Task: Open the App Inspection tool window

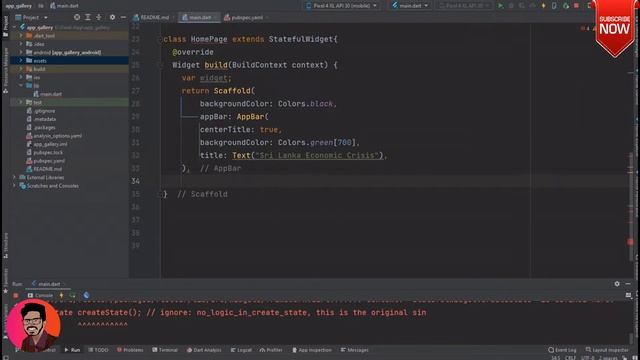Action: 311,350
